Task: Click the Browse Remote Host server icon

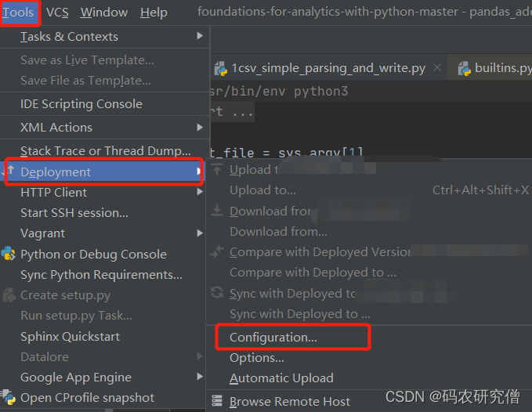Action: point(217,401)
